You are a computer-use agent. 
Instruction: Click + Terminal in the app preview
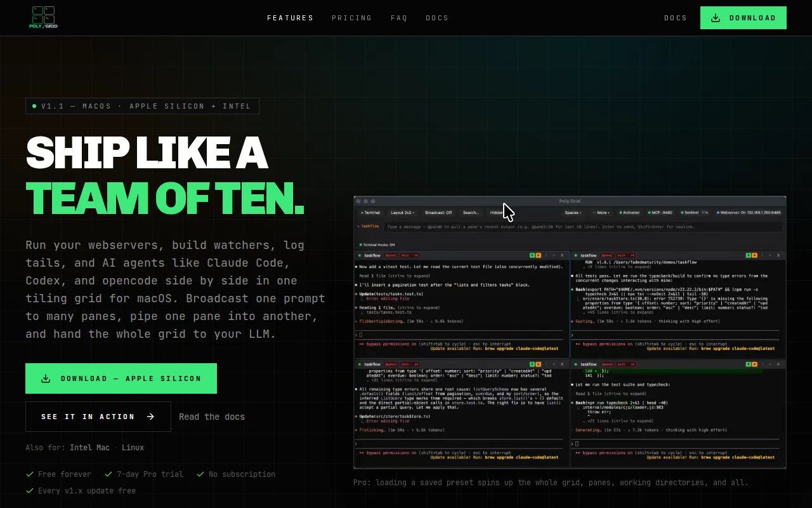click(x=370, y=213)
